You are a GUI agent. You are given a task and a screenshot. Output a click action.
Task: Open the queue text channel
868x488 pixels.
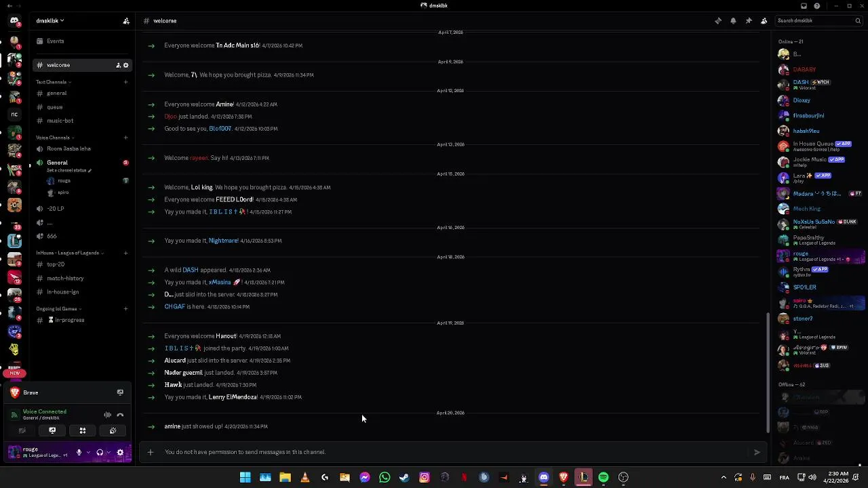tap(81, 107)
